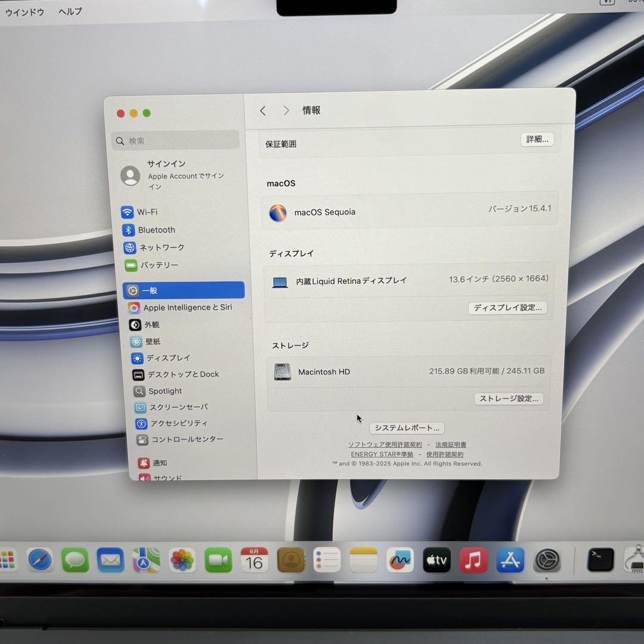Open ソフトウェア使用許諾契約 link
The image size is (644, 644).
point(385,444)
